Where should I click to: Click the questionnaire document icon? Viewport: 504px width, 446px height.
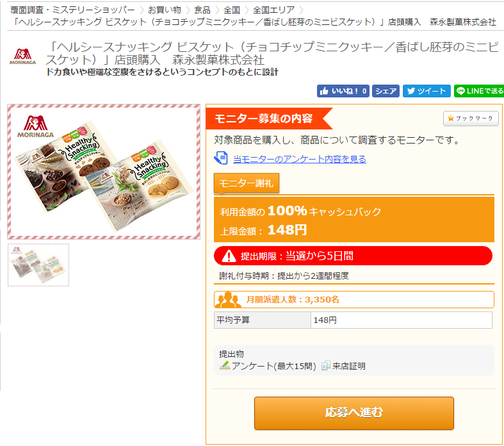click(x=221, y=158)
